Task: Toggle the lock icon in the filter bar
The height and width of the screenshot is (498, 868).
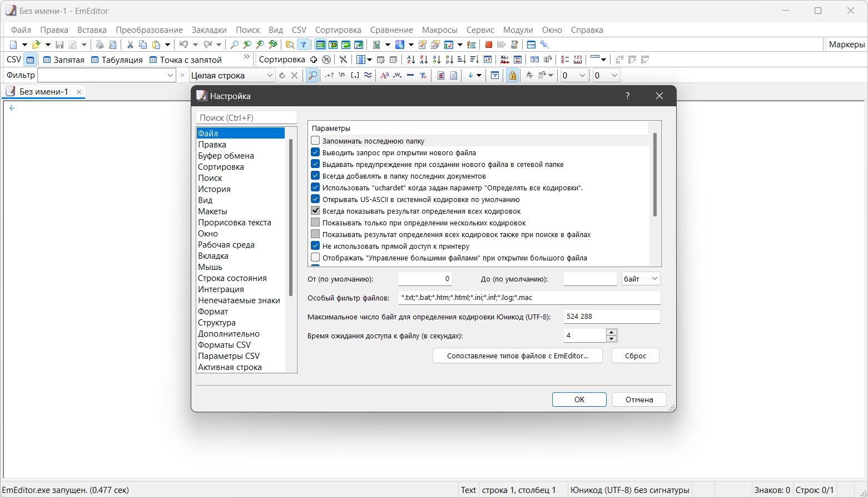Action: coord(512,76)
